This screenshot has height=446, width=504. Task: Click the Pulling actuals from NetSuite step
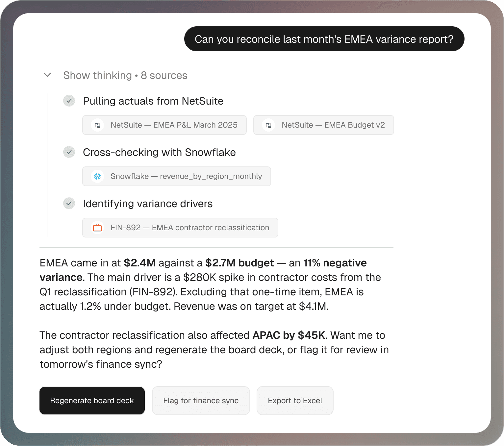click(153, 101)
